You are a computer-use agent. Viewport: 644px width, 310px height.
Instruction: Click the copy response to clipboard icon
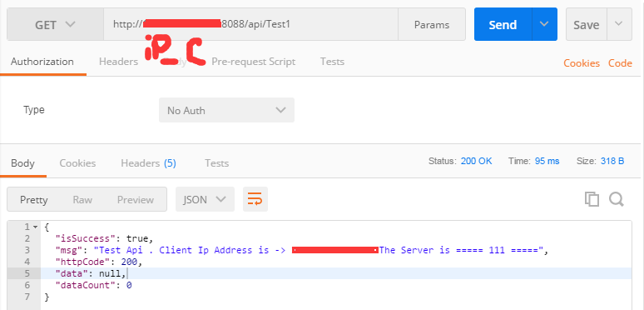coord(592,199)
